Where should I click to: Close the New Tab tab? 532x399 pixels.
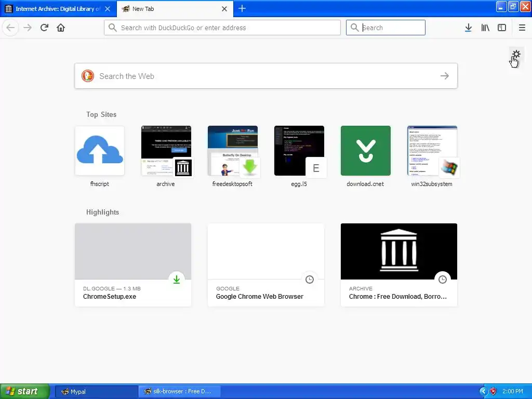tap(224, 9)
